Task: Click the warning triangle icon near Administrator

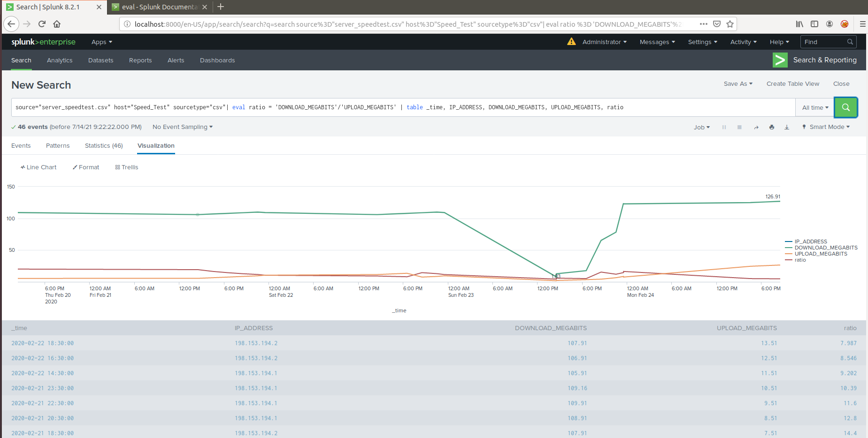Action: [x=571, y=42]
